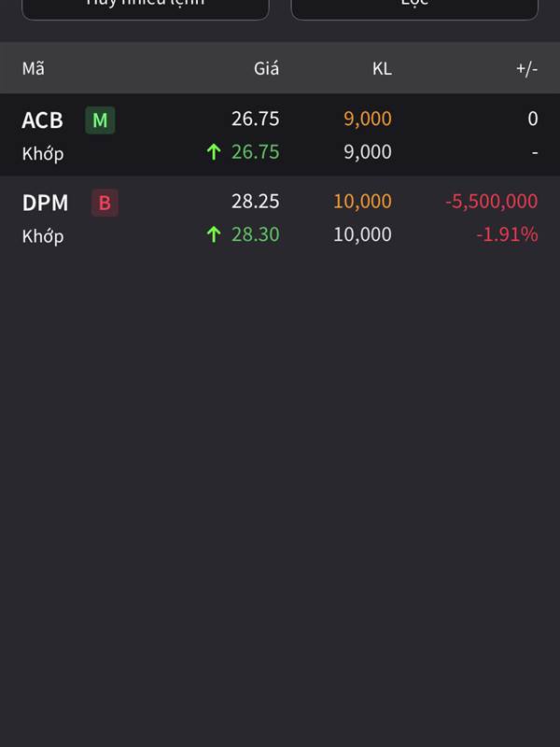Sort by the KL column header

[x=382, y=68]
